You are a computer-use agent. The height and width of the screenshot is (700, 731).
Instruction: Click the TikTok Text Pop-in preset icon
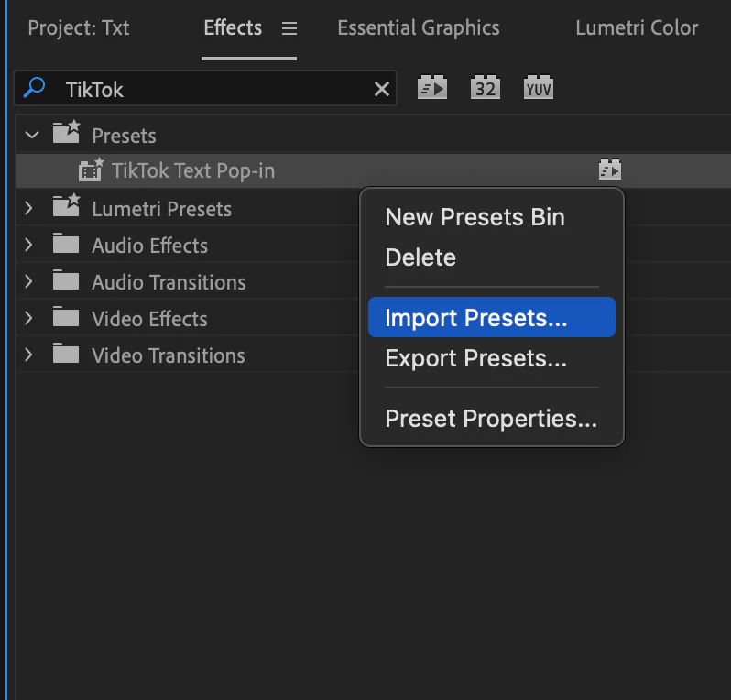coord(90,170)
